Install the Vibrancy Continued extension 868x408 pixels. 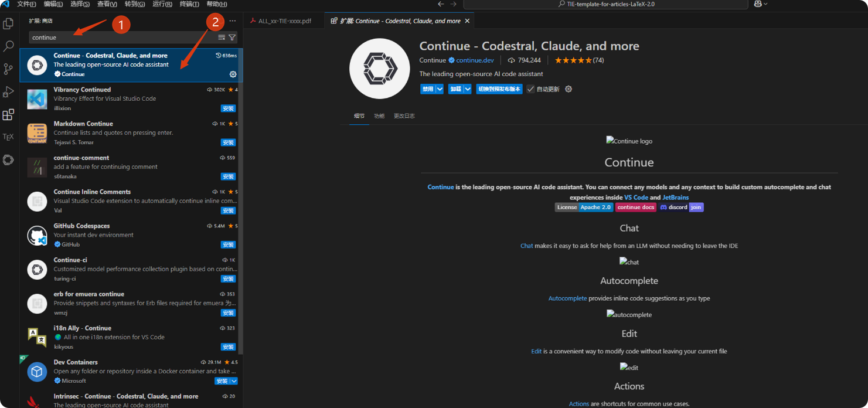pos(229,108)
